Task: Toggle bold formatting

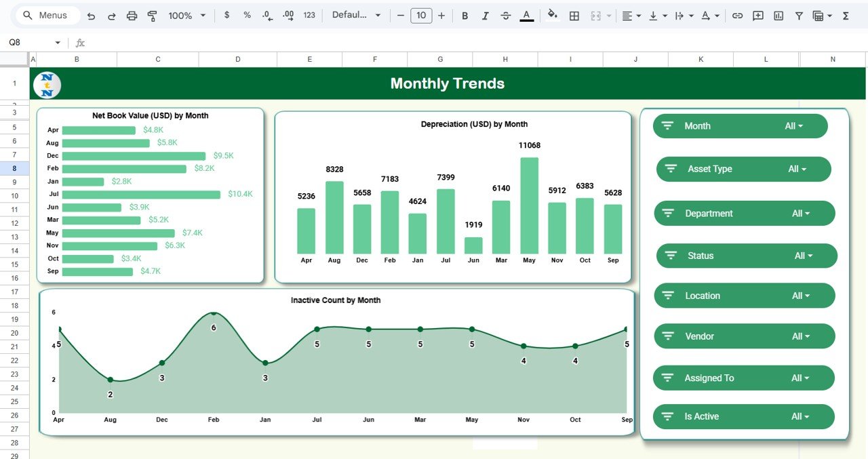Action: pos(465,16)
